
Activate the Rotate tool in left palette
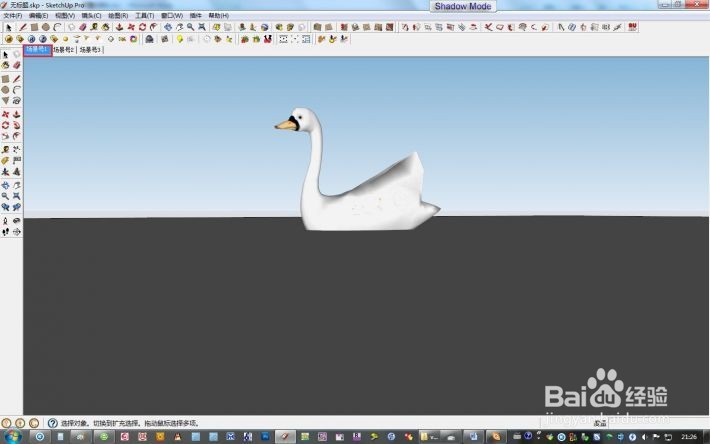click(5, 125)
